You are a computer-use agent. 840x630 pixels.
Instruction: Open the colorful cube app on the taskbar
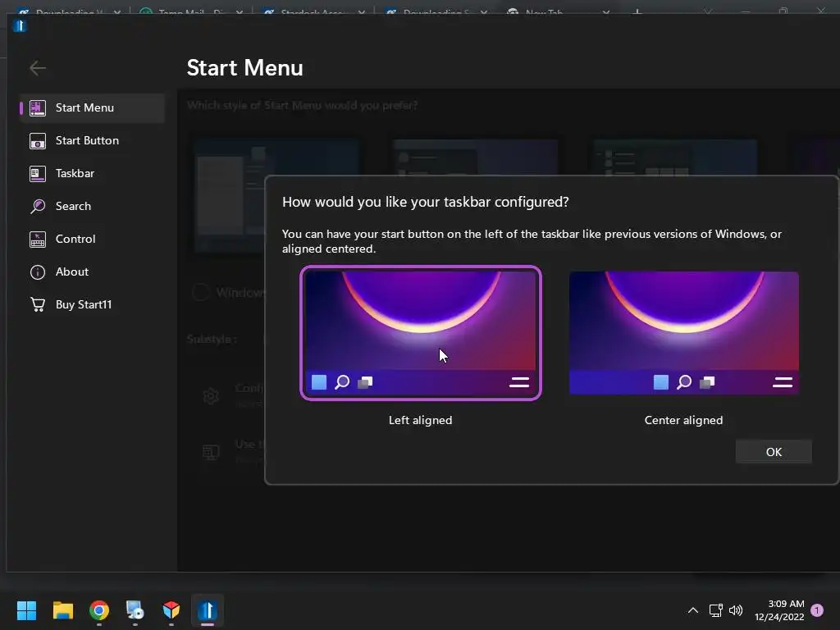(x=171, y=610)
